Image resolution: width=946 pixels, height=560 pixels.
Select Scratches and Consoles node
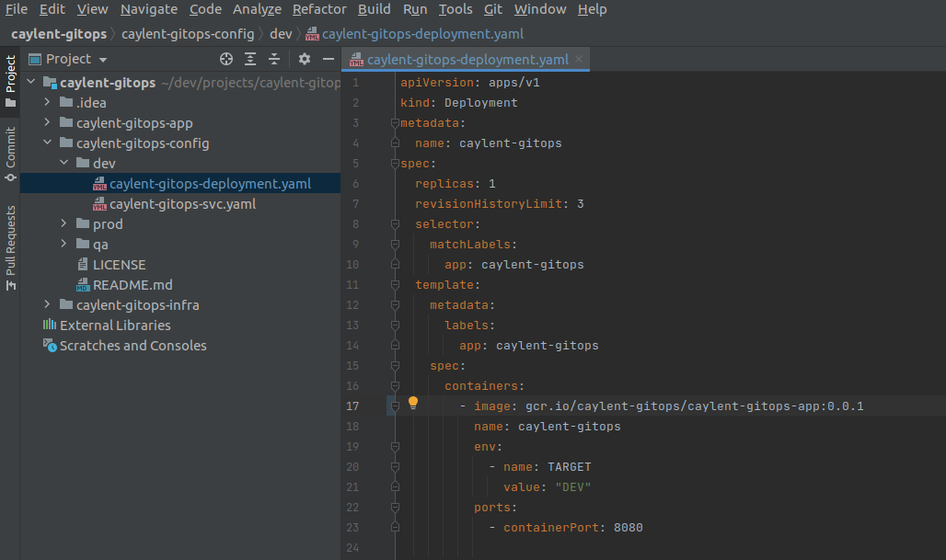(x=133, y=346)
